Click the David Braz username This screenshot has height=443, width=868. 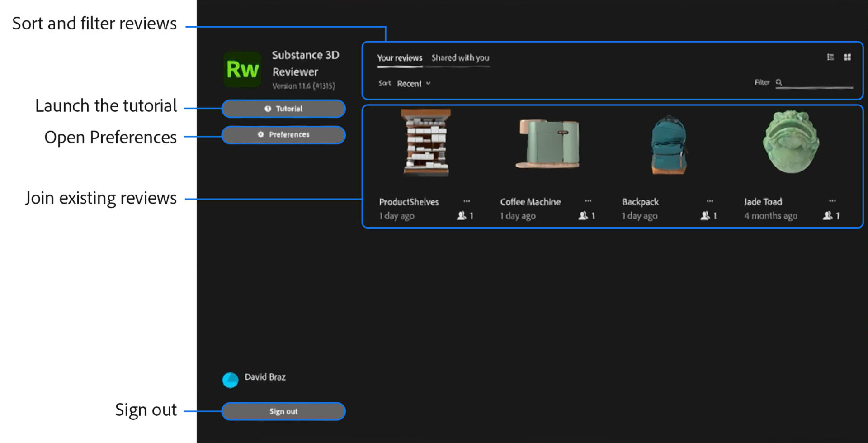tap(265, 377)
